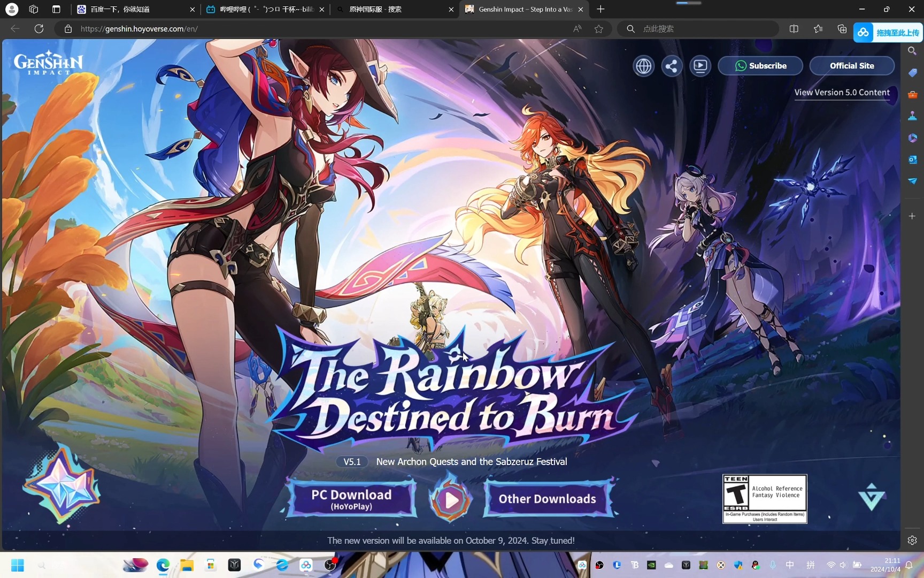Click View Version 5.0 Content link
Screen dimensions: 924x578
click(842, 92)
